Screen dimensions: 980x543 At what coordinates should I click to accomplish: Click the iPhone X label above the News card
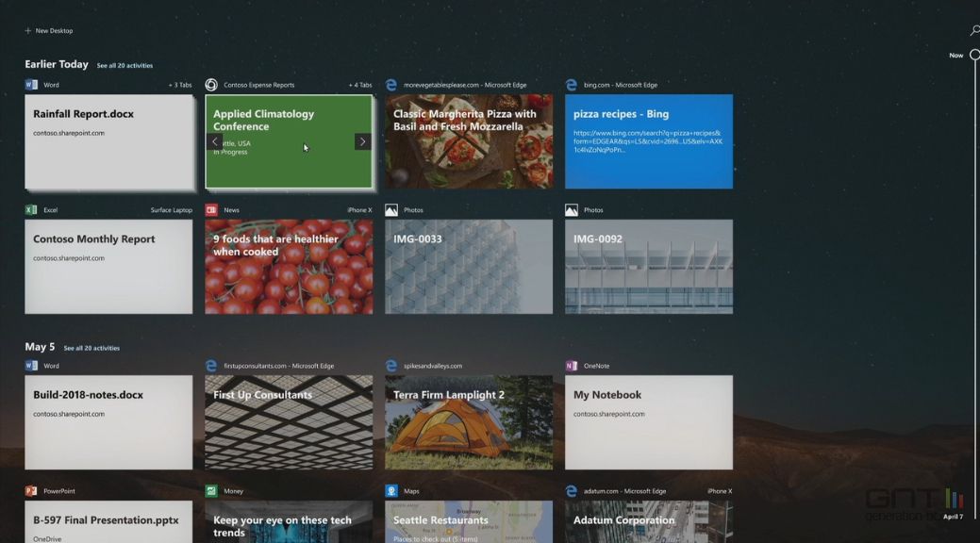coord(359,210)
